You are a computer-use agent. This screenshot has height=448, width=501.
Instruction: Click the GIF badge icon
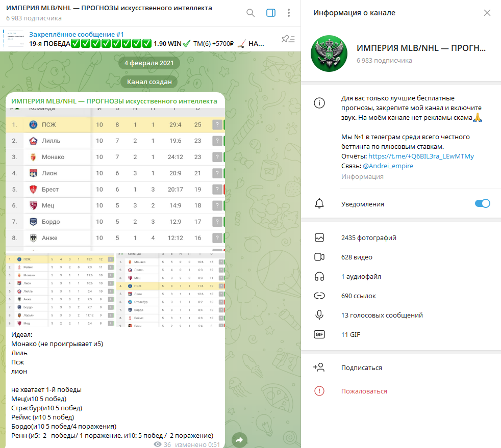319,334
